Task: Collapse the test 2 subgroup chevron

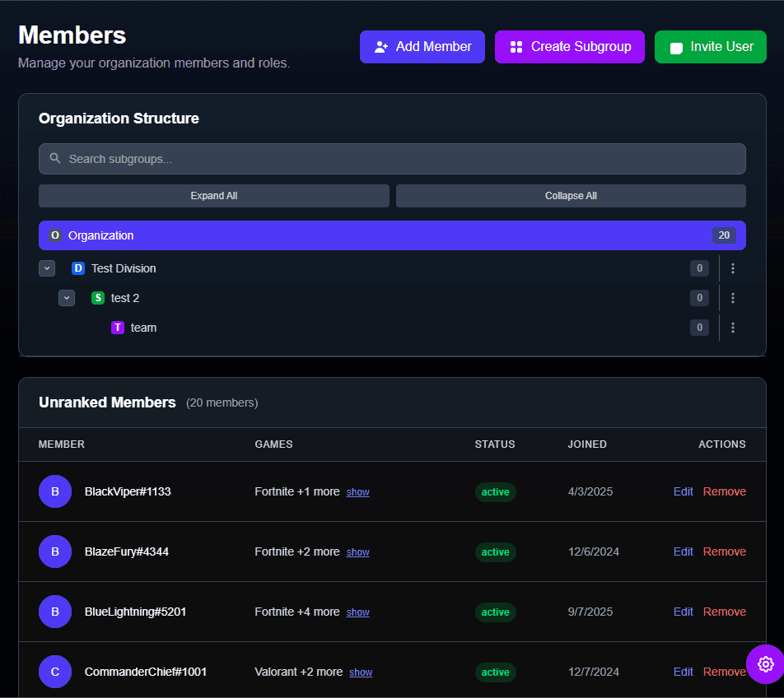Action: (67, 298)
